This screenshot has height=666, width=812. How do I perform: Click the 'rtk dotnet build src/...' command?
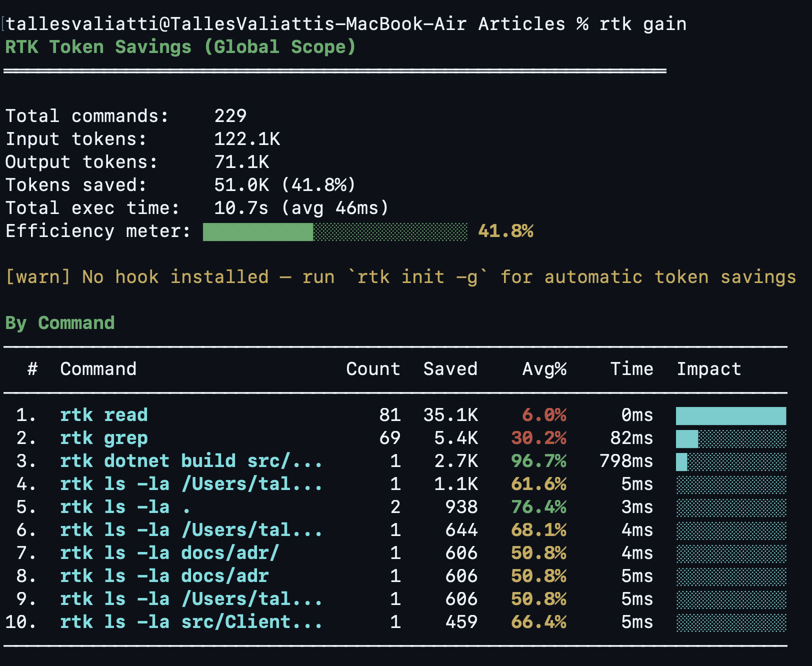coord(191,461)
